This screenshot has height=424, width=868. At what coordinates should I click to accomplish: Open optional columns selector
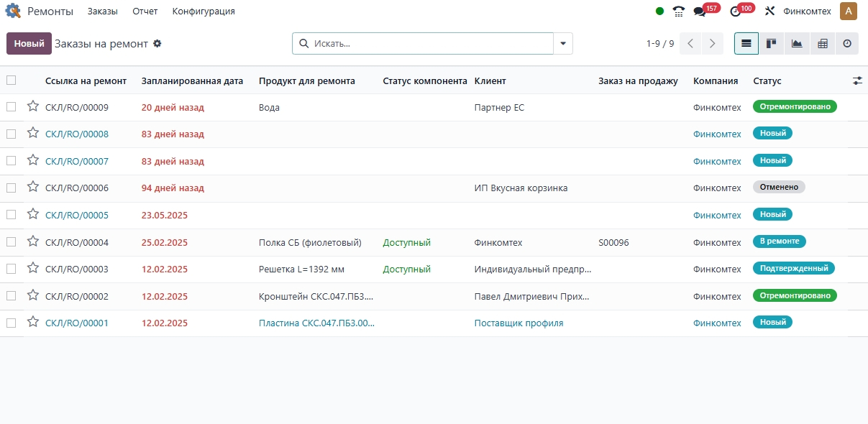[857, 80]
